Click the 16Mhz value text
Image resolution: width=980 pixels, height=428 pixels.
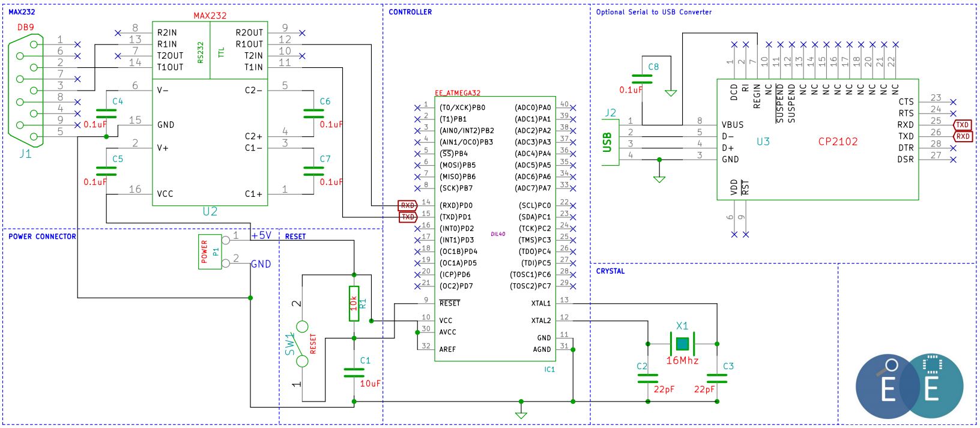[682, 361]
